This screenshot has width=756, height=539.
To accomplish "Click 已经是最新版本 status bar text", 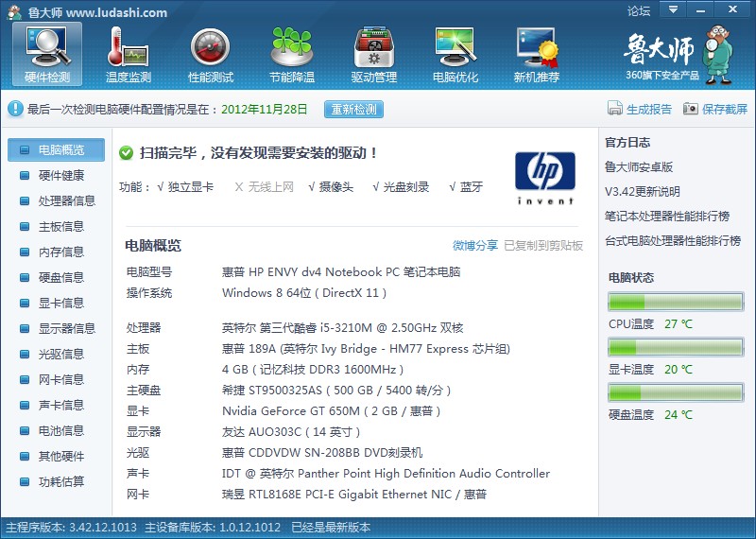I will click(x=331, y=528).
